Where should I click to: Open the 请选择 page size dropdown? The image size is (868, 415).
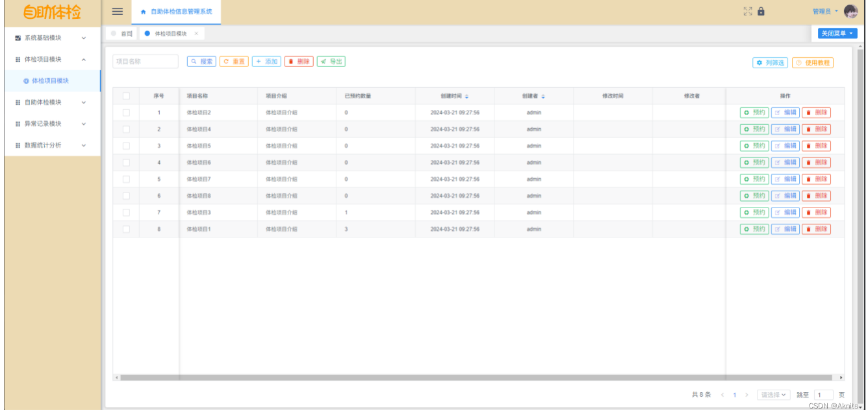pyautogui.click(x=774, y=395)
